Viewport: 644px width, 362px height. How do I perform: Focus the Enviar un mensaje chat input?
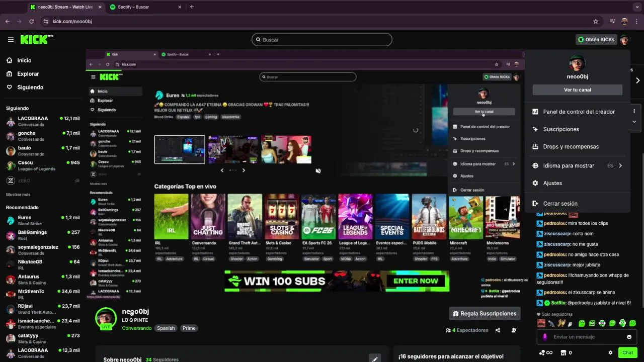[586, 337]
